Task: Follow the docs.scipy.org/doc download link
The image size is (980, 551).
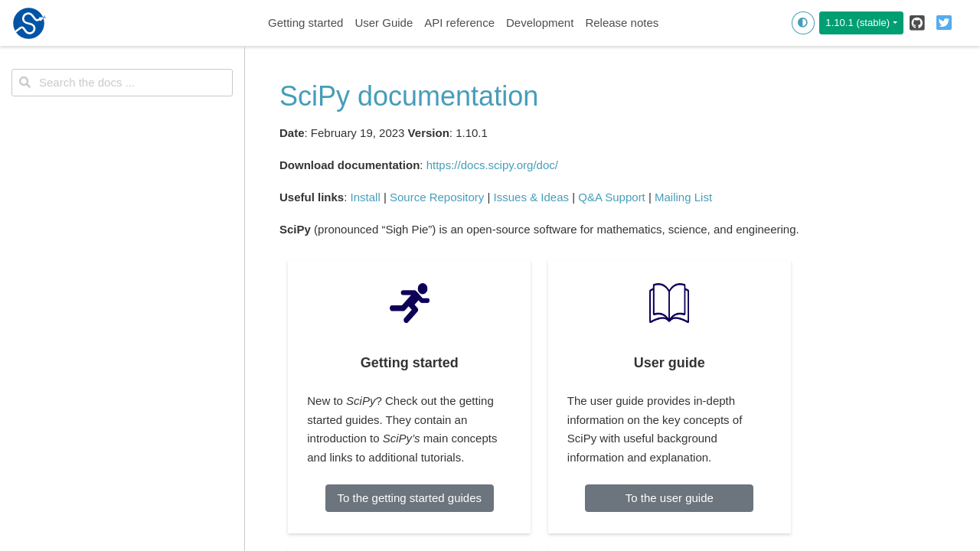Action: [x=492, y=165]
